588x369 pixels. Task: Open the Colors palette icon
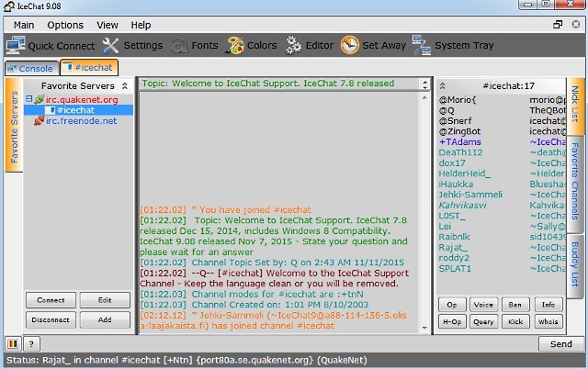235,45
